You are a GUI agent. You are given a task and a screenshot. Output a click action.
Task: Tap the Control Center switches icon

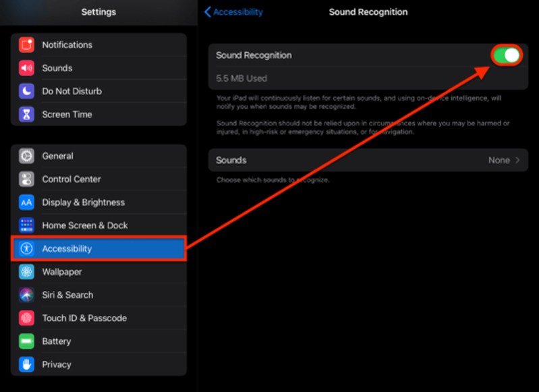(x=26, y=179)
